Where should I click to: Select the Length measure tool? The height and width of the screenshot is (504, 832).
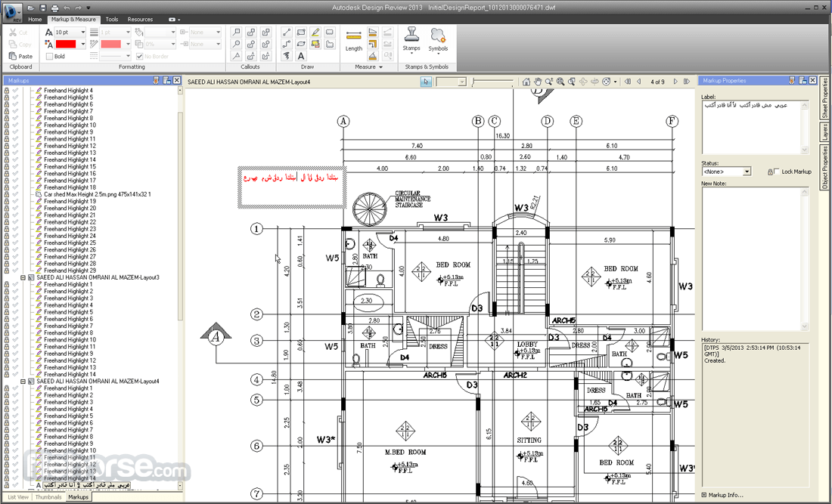(353, 40)
